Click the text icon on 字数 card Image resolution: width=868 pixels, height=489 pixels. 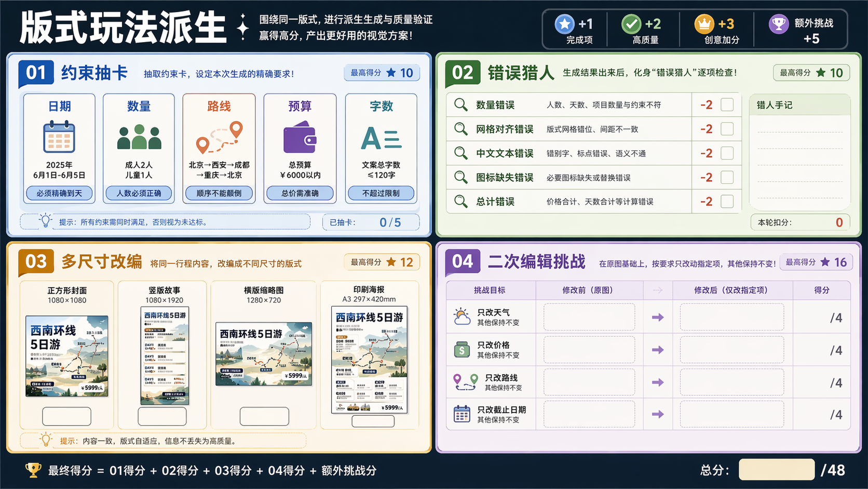[x=381, y=138]
